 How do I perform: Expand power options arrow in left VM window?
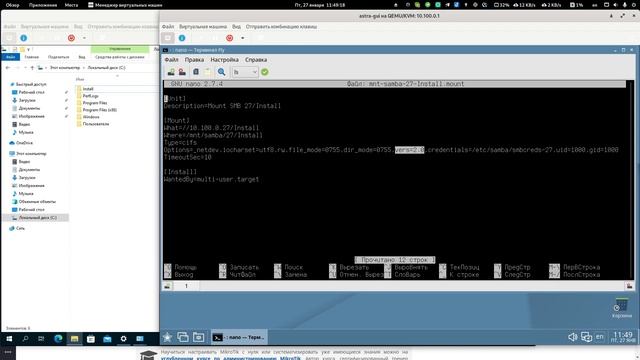pyautogui.click(x=84, y=38)
